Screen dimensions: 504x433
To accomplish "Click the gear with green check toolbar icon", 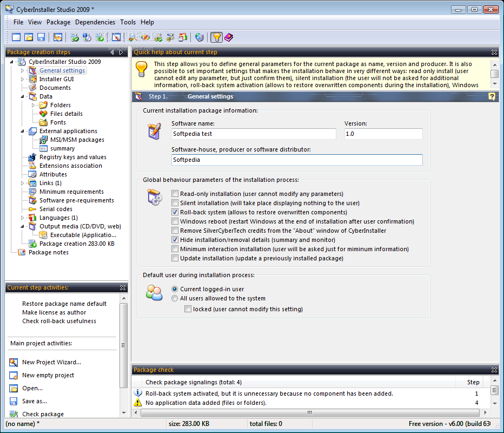I will tap(158, 37).
